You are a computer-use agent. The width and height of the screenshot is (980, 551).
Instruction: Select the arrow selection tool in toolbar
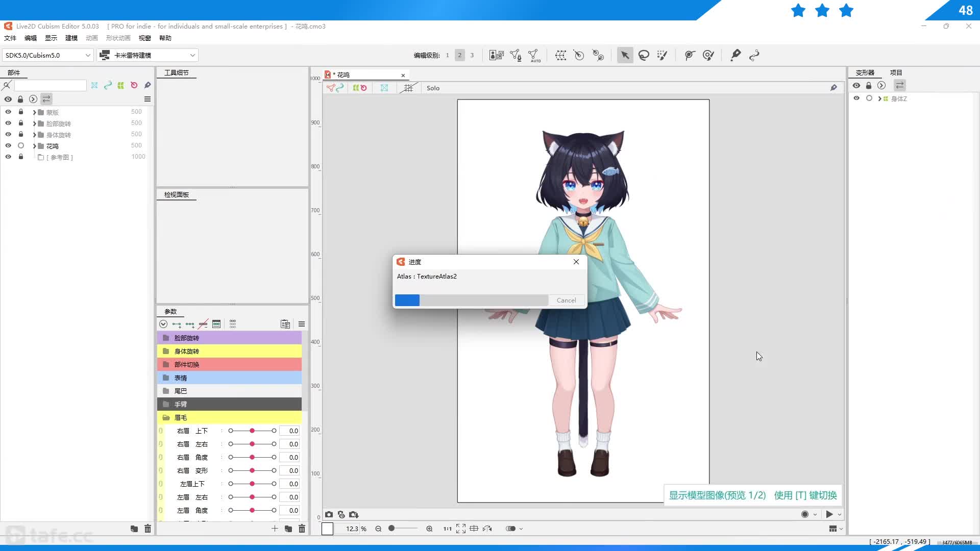pyautogui.click(x=625, y=55)
